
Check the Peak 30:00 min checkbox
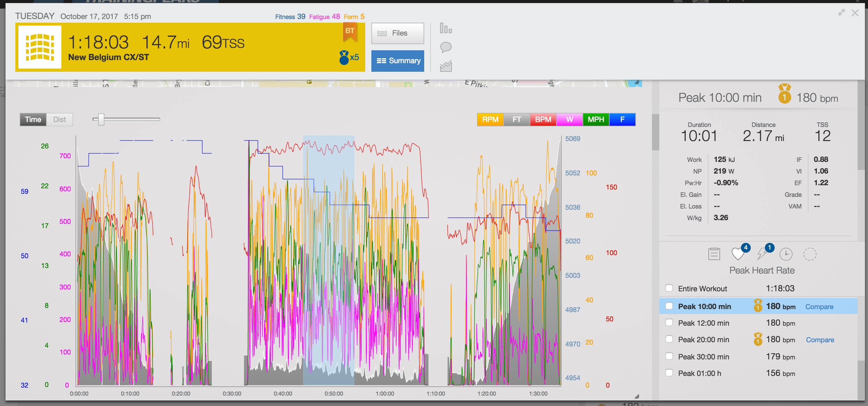669,356
